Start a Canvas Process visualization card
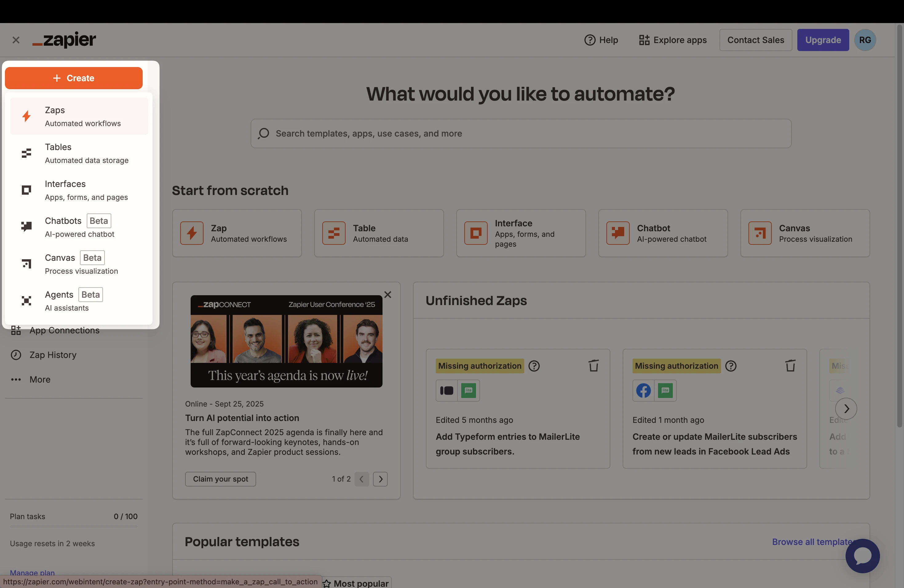The width and height of the screenshot is (904, 588). [x=805, y=233]
